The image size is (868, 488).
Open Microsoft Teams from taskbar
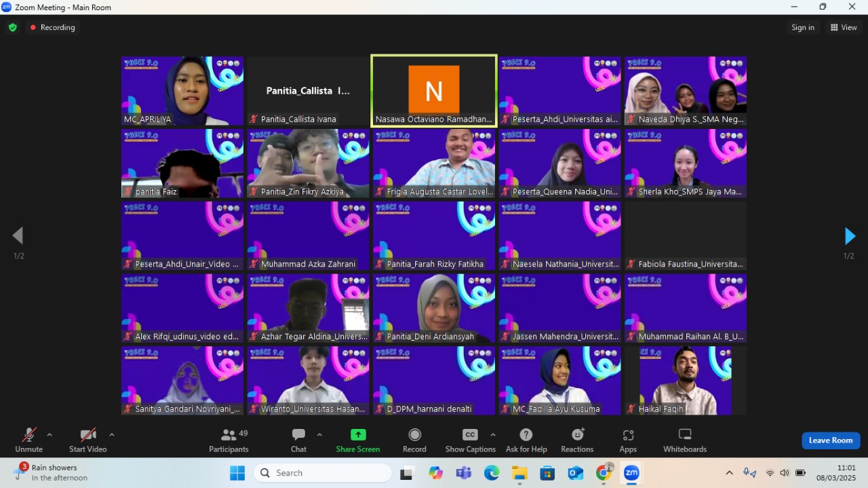[x=464, y=473]
